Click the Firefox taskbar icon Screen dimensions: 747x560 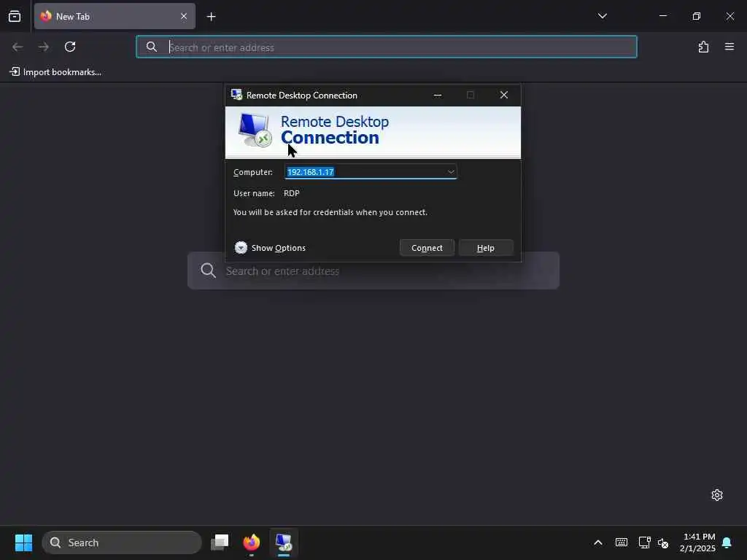pos(252,542)
